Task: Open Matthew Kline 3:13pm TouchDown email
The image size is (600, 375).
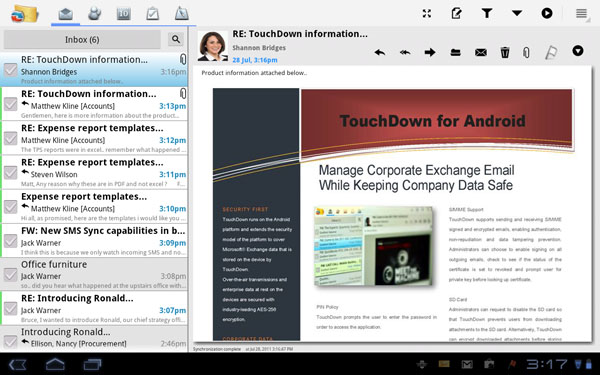Action: click(95, 104)
